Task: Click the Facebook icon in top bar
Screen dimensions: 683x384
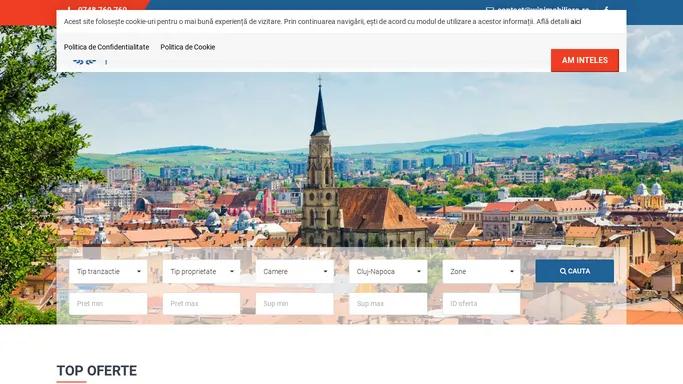Action: coord(606,8)
